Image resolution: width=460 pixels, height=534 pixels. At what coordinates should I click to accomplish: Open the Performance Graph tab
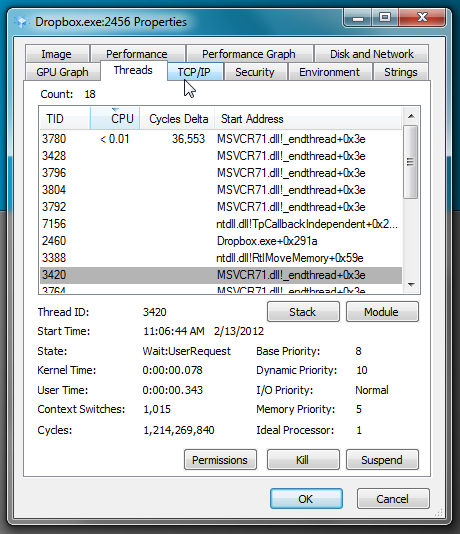click(x=249, y=54)
